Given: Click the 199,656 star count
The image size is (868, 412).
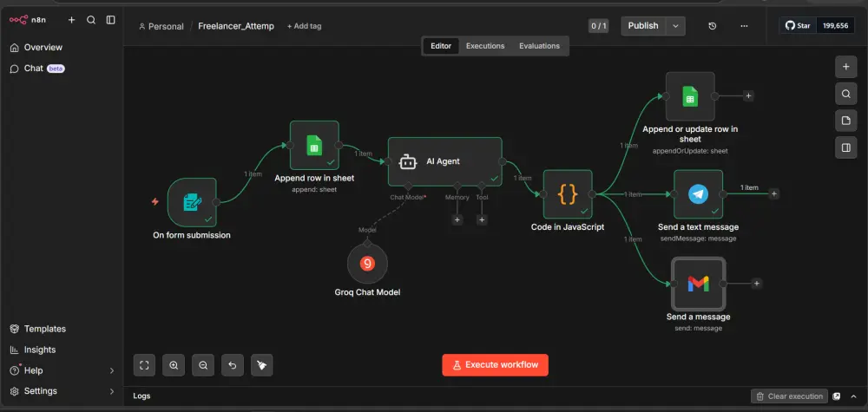Looking at the screenshot, I should click(836, 25).
